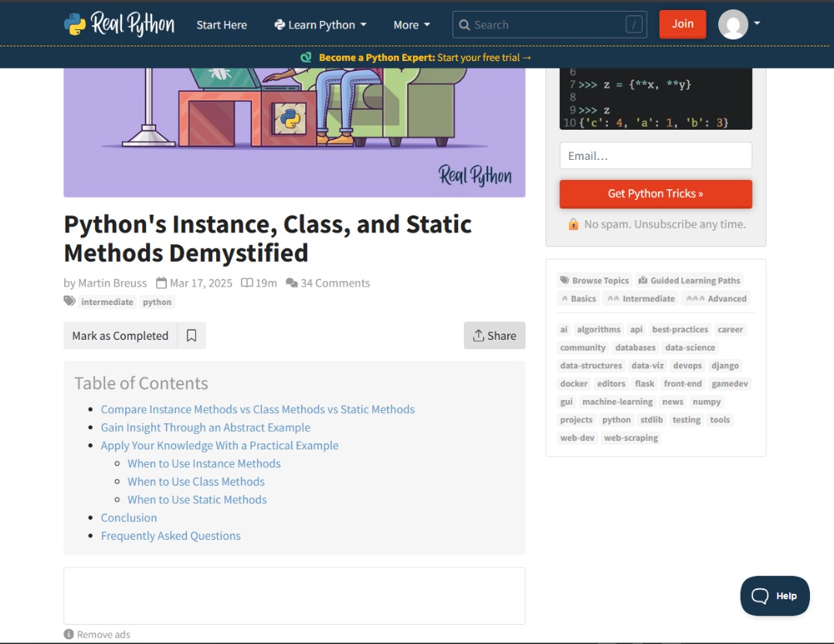Mark the tutorial as Completed
Screen dimensions: 834x644
coord(120,335)
